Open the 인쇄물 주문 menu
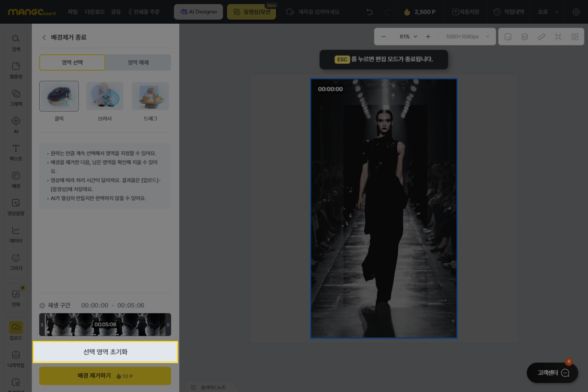Viewport: 588px width, 392px height. click(x=144, y=12)
